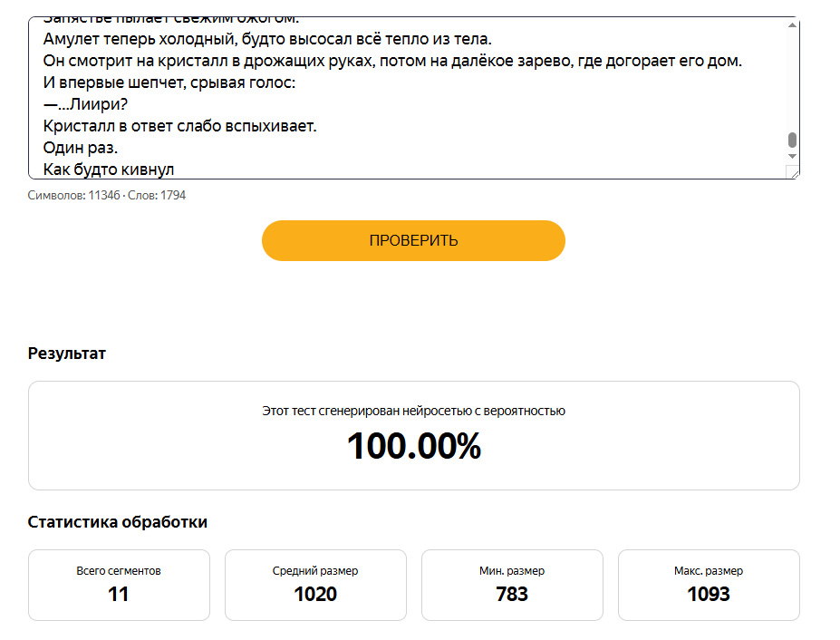Click the line 'И впервые шепчет, срывая голос'
This screenshot has height=640, width=840.
(x=169, y=82)
